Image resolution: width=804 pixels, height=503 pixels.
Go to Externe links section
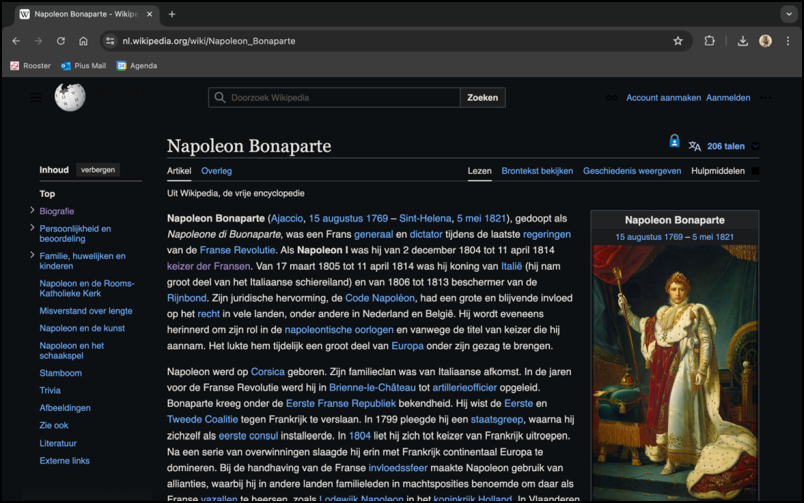[65, 460]
